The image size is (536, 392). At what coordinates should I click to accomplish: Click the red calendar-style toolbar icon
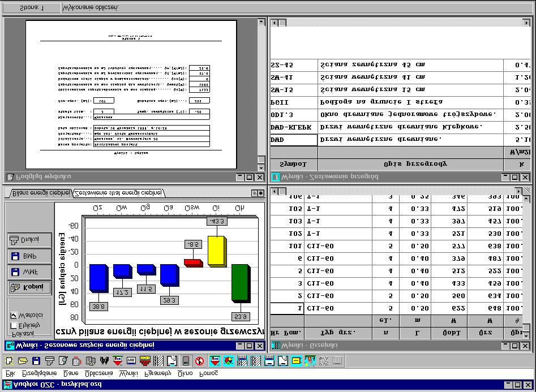point(77,360)
